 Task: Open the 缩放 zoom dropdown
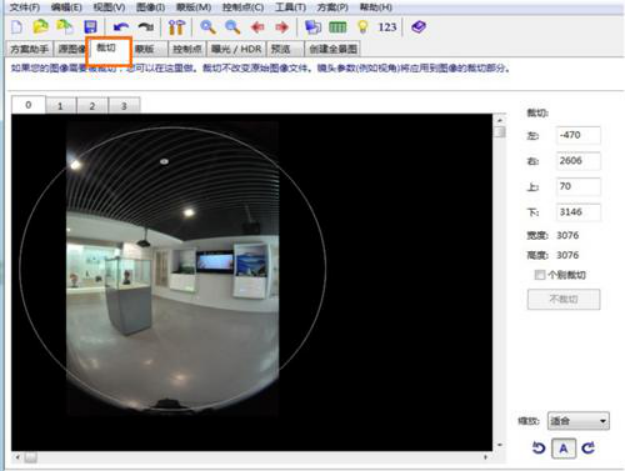pos(579,422)
